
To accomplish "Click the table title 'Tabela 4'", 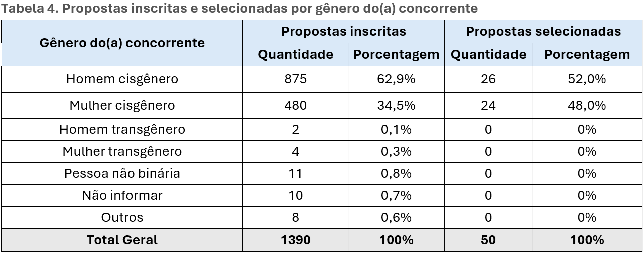I will pyautogui.click(x=240, y=9).
